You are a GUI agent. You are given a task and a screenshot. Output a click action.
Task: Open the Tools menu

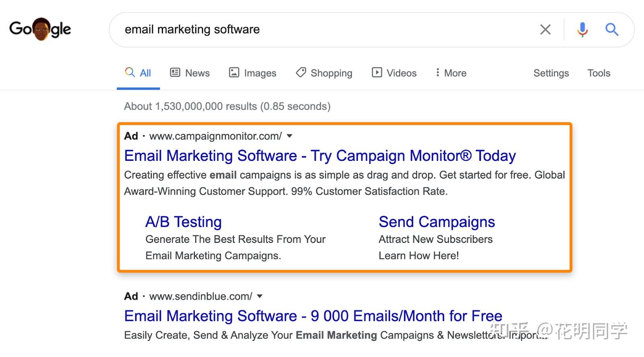coord(599,73)
